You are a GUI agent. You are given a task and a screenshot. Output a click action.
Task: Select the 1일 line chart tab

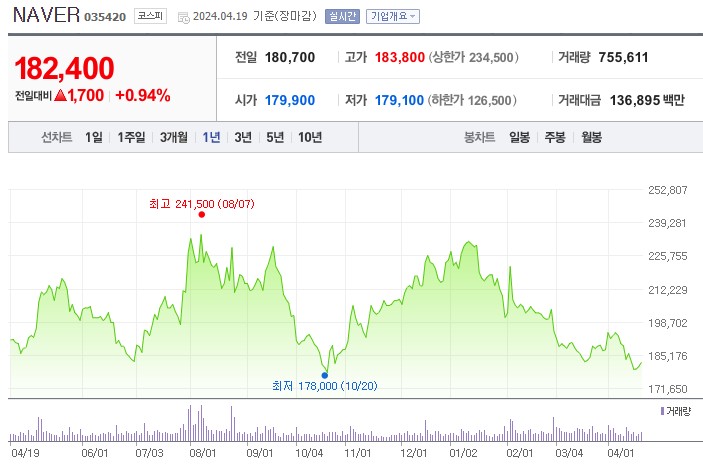tap(94, 137)
